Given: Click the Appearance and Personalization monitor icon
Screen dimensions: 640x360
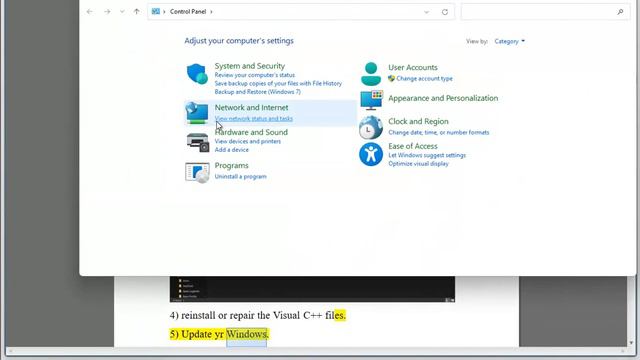Looking at the screenshot, I should pos(371,100).
